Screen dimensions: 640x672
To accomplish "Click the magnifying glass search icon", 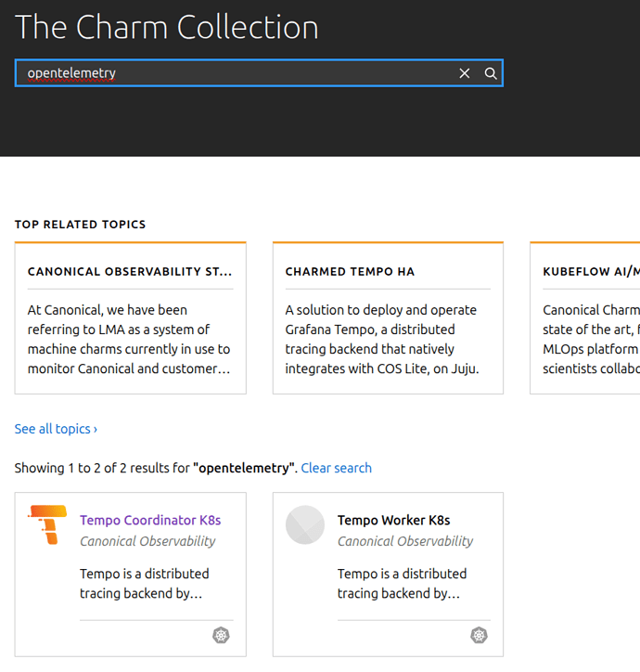I will (491, 73).
